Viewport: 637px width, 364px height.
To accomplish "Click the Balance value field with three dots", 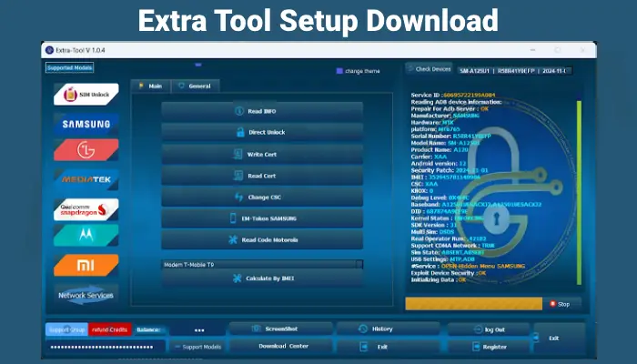I will pyautogui.click(x=198, y=329).
